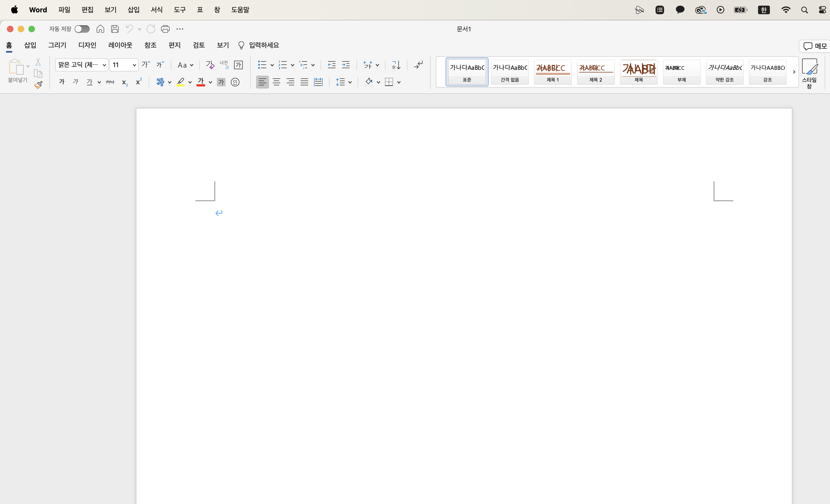Click the Save icon in title bar
Screen dimensions: 830x504
coord(115,29)
